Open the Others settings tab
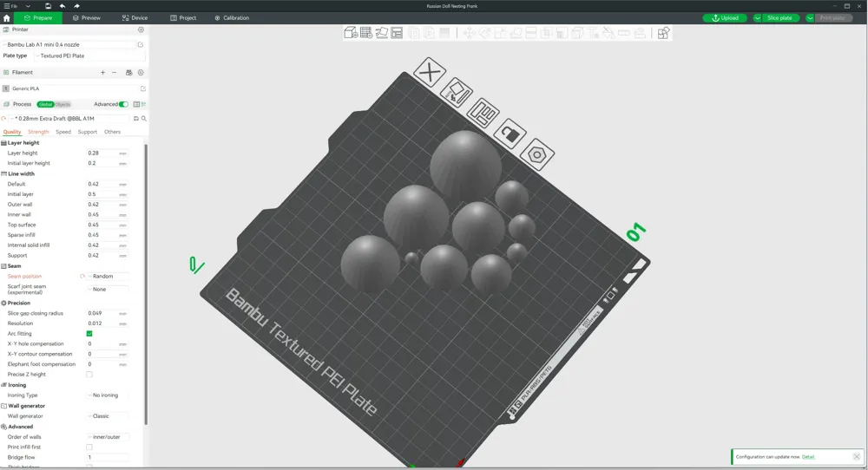The height and width of the screenshot is (470, 868). (112, 132)
